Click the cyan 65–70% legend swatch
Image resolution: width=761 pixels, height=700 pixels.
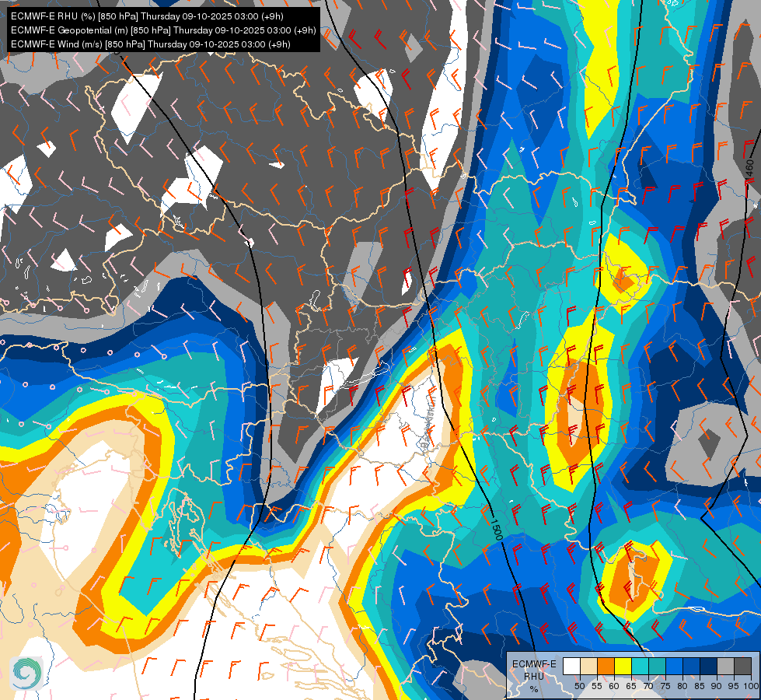641,666
